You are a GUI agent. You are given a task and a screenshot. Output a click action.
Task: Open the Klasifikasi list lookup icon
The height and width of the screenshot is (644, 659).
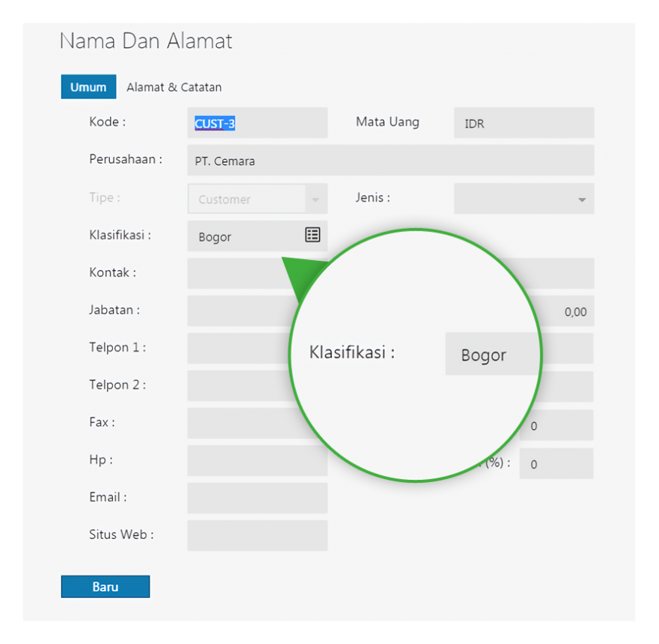(x=313, y=235)
